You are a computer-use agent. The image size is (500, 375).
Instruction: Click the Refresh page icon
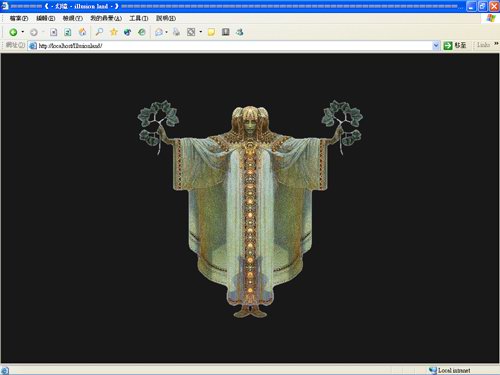pos(68,32)
